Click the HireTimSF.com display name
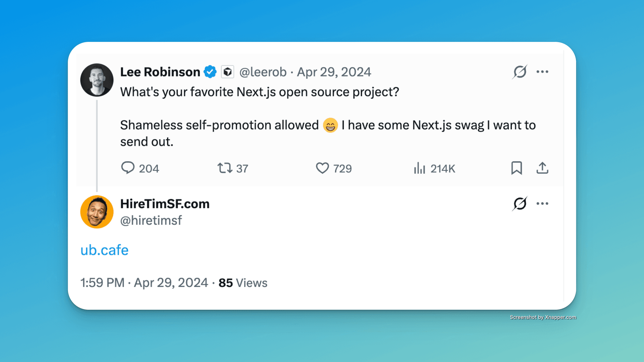644x362 pixels. pyautogui.click(x=165, y=204)
